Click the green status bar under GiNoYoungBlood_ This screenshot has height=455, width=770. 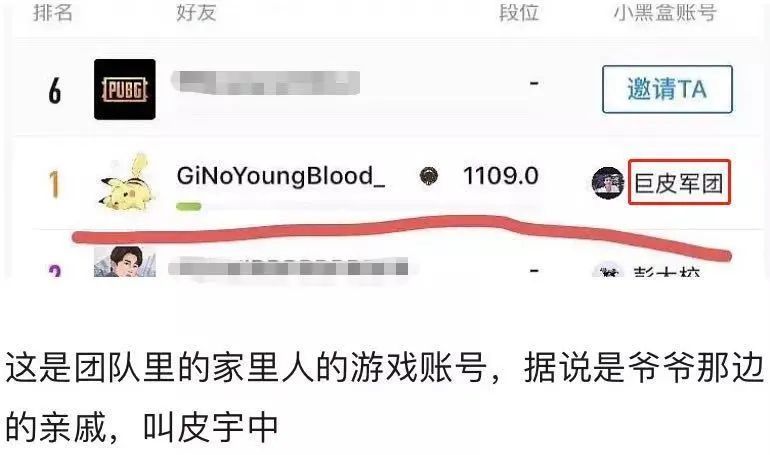(189, 206)
